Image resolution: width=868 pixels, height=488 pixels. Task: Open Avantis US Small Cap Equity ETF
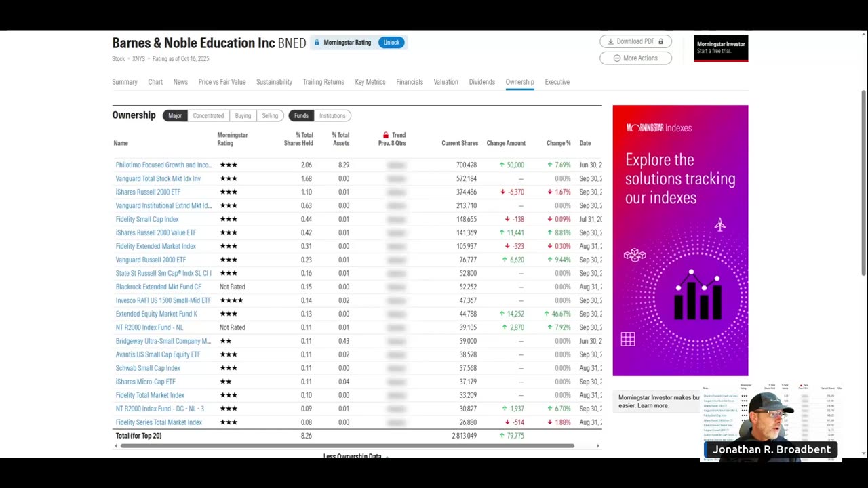point(158,354)
